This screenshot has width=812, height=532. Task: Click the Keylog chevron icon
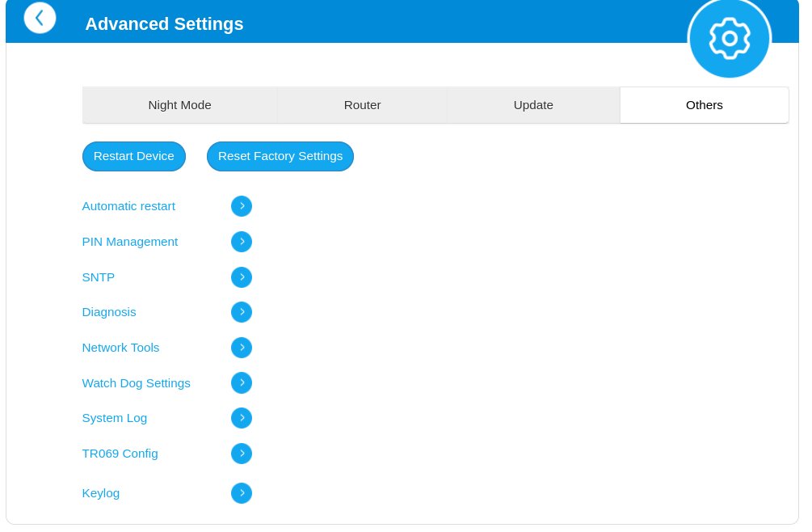[x=242, y=493]
